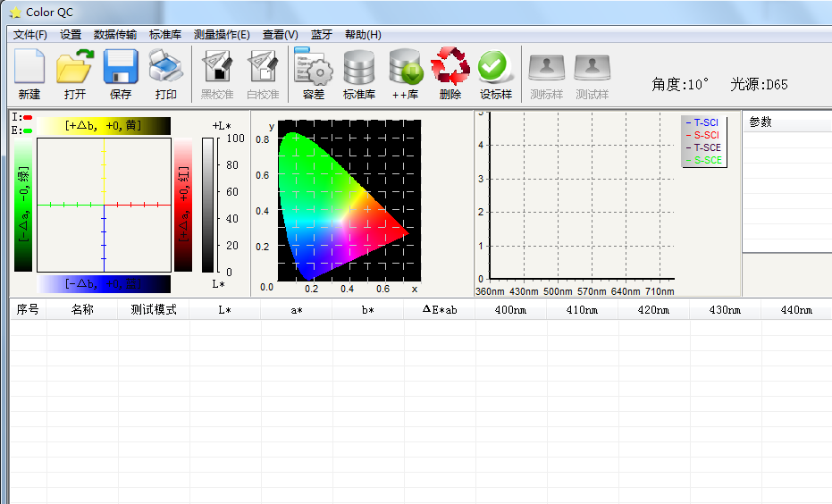Expand the 数据传输 menu
This screenshot has width=832, height=504.
(115, 35)
